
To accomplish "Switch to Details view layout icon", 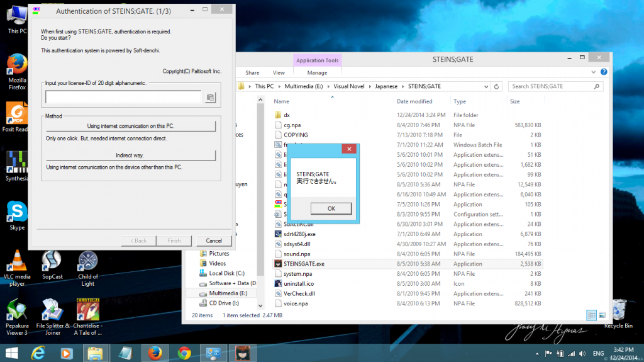I will click(591, 315).
